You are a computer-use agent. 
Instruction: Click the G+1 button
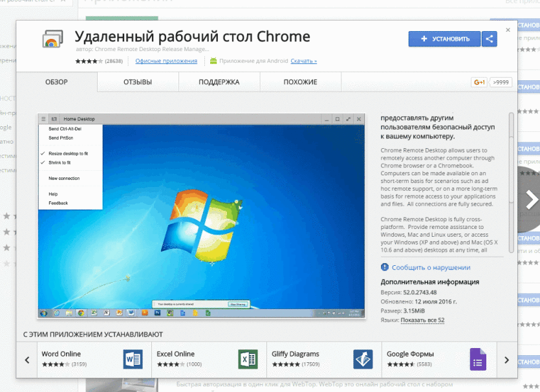click(x=479, y=82)
